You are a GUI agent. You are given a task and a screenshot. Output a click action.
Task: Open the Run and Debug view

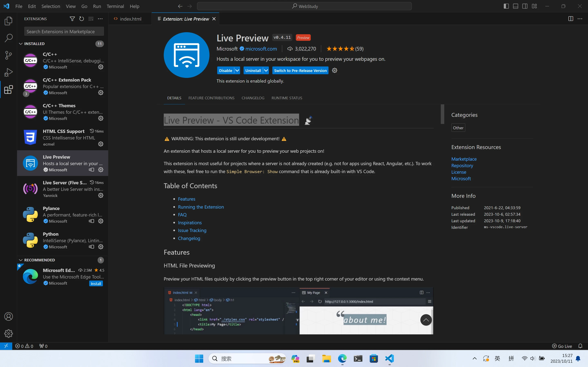point(9,72)
